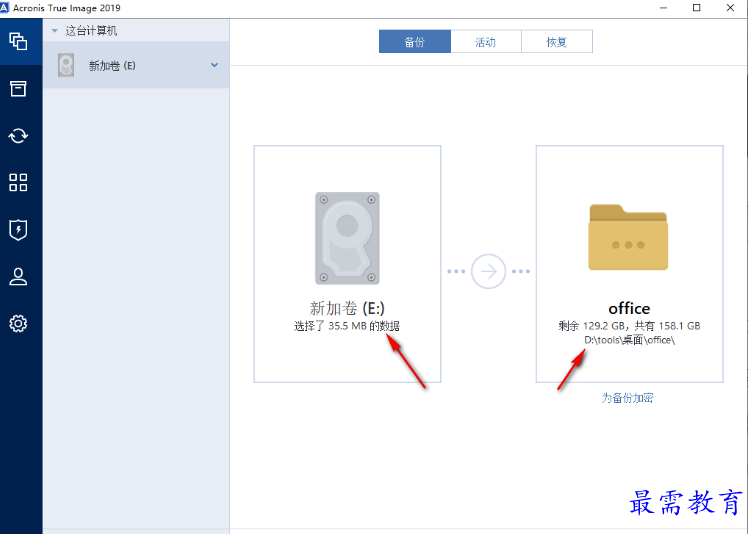751x534 pixels.
Task: Maximize the Acronis True Image window
Action: [696, 8]
